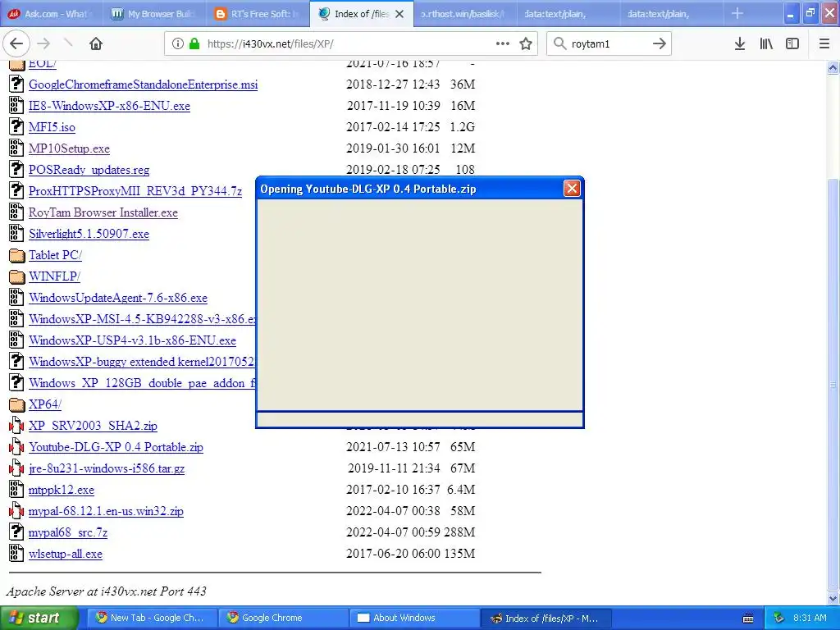This screenshot has width=840, height=630.
Task: Submit search with the arrow button
Action: coord(660,43)
